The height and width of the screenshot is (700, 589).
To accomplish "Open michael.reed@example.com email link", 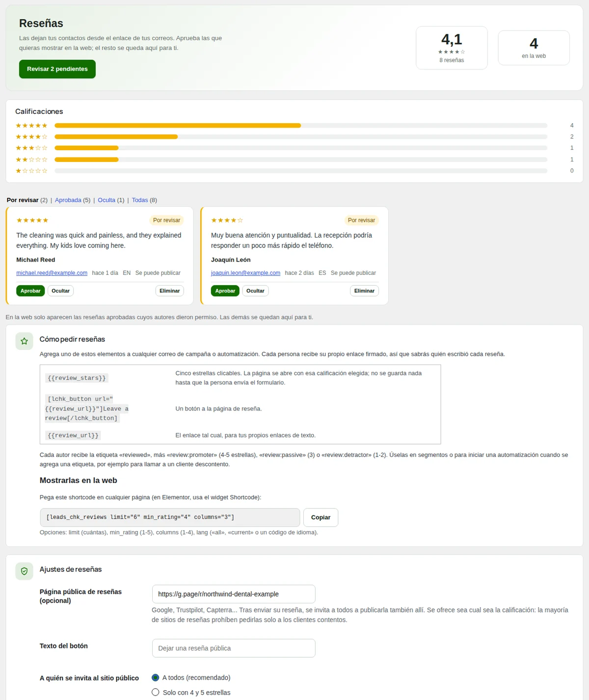I will (x=52, y=273).
